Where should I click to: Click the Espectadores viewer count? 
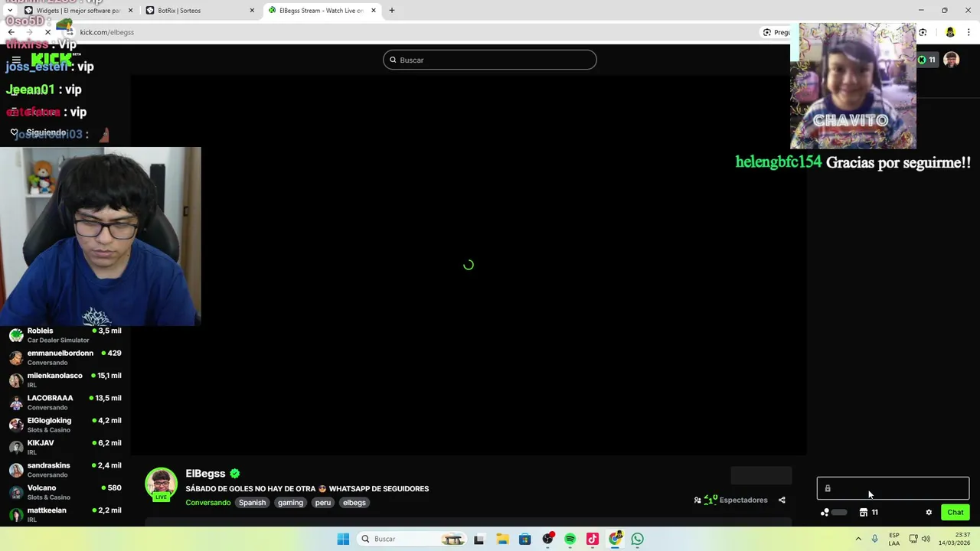736,500
